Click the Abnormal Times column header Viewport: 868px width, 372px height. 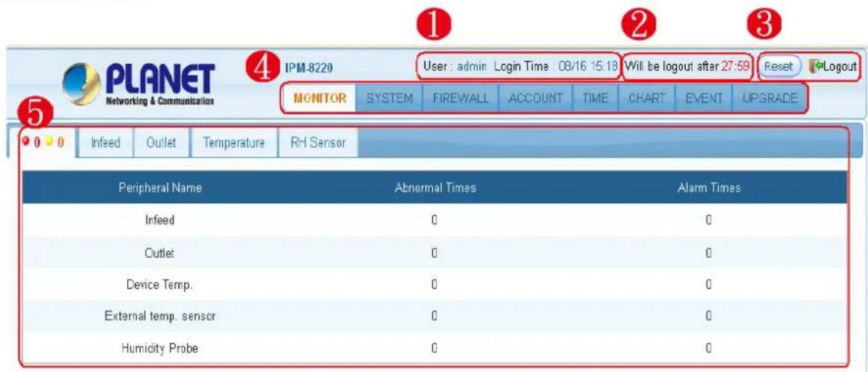(435, 188)
